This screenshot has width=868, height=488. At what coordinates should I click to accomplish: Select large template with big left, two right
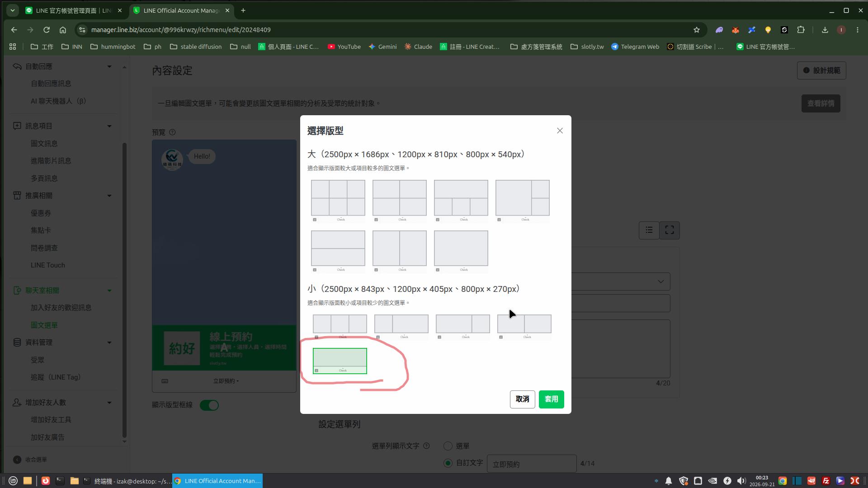click(x=523, y=201)
